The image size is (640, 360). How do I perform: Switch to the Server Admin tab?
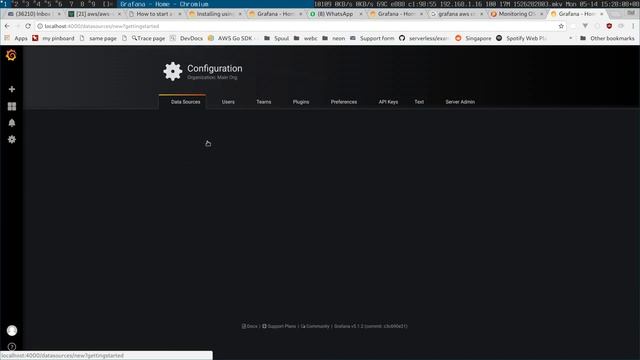coord(460,102)
